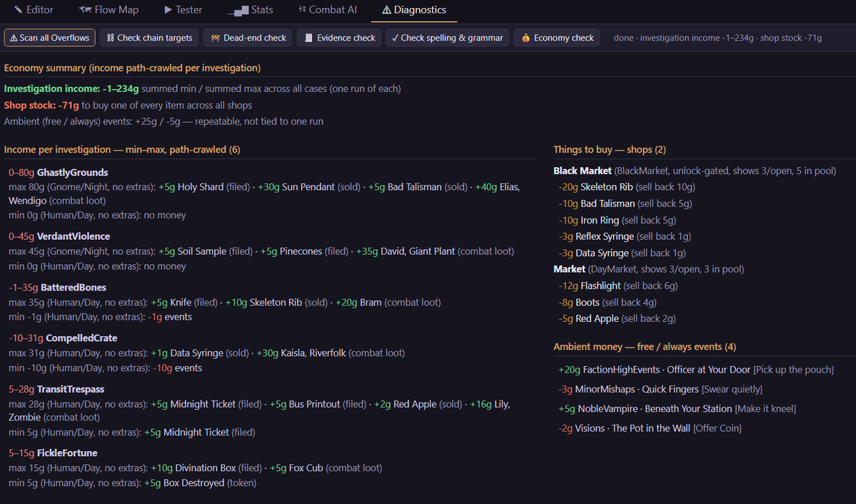Viewport: 856px width, 504px height.
Task: Click the crossed-swords icon on Combat AI tab
Action: pyautogui.click(x=302, y=9)
